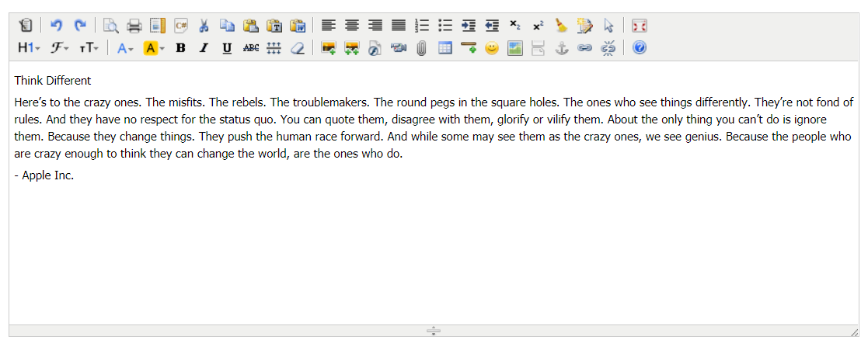Screen dimensions: 868x347
Task: Toggle strikethrough ABC formatting
Action: coord(251,48)
